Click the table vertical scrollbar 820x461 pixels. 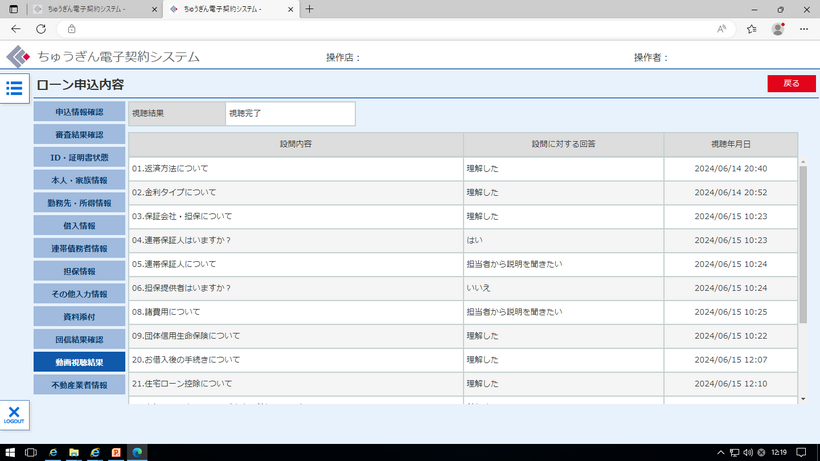click(x=803, y=244)
